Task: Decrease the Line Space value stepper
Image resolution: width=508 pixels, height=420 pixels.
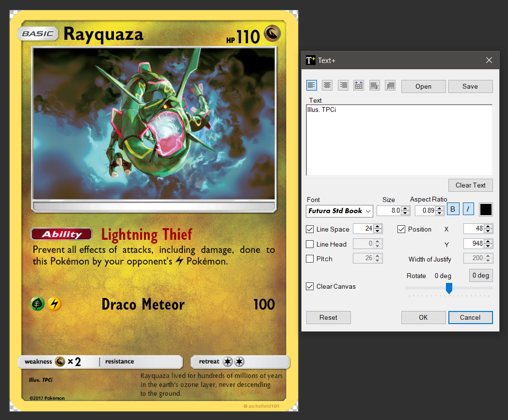Action: tap(378, 232)
